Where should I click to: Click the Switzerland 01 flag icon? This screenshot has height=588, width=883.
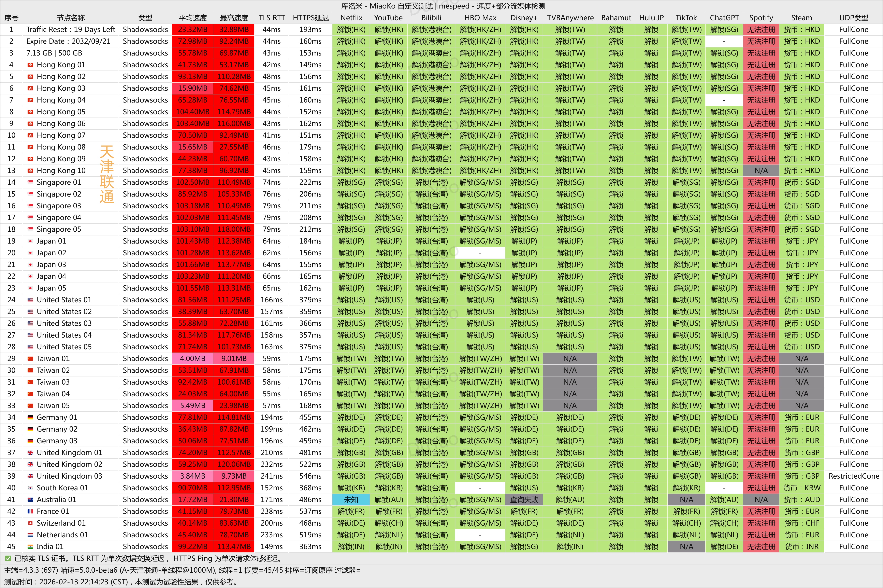click(x=30, y=523)
